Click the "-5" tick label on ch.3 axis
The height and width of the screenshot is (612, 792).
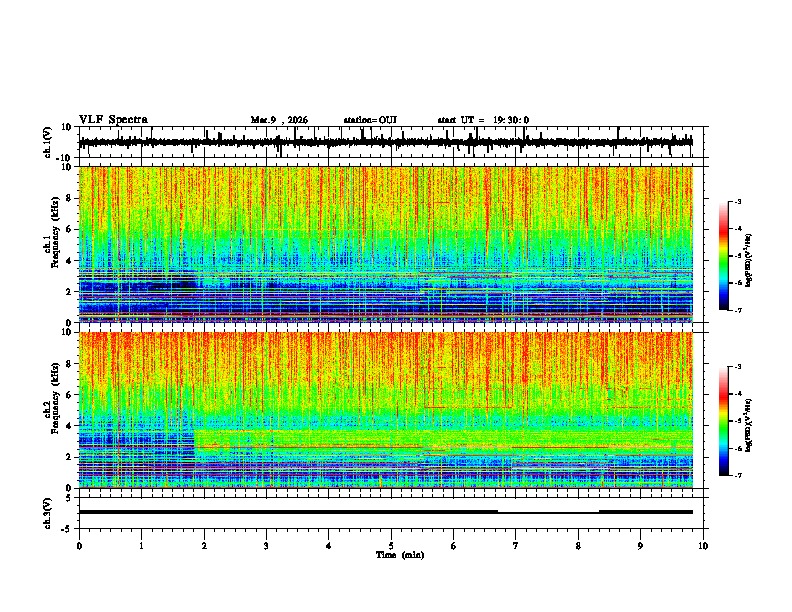point(67,529)
